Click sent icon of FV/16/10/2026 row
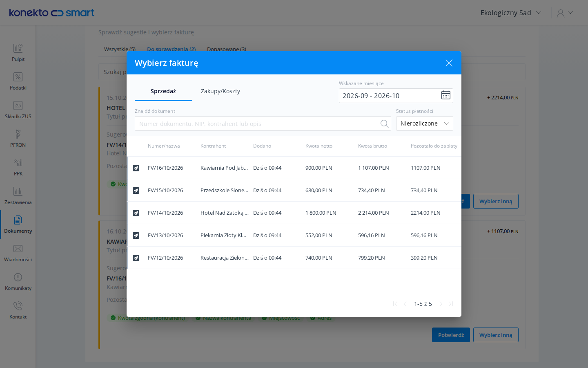Image resolution: width=588 pixels, height=368 pixels. click(x=136, y=168)
